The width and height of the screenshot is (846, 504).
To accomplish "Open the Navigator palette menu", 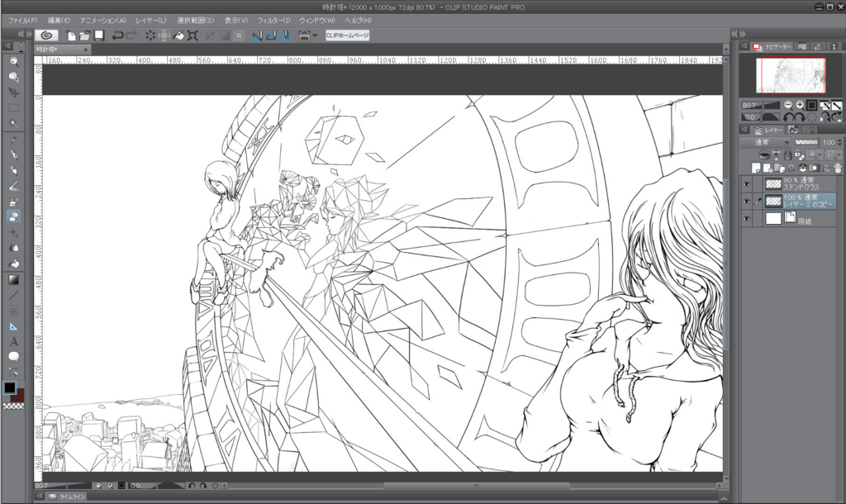I will click(744, 46).
